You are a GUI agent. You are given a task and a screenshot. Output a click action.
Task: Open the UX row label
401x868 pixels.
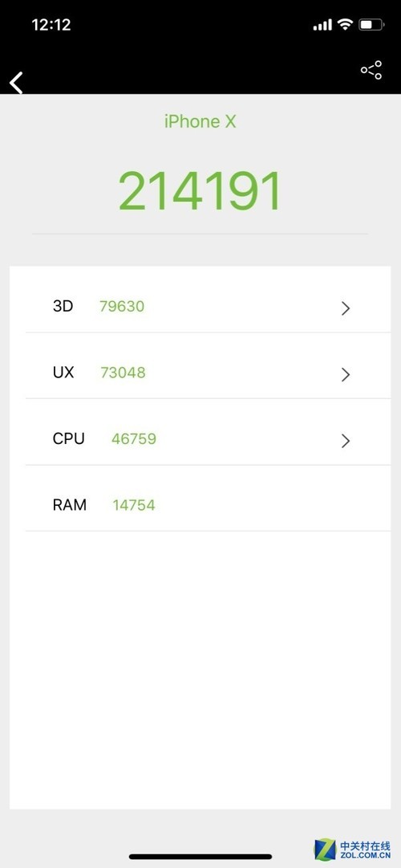(63, 372)
